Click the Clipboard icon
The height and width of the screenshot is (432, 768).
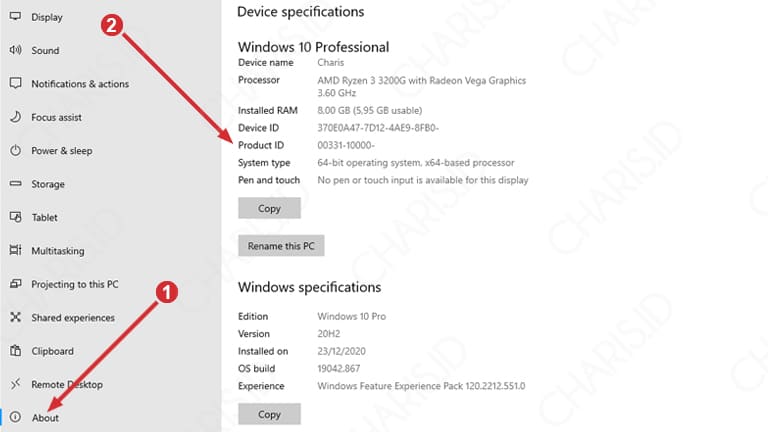[x=15, y=351]
